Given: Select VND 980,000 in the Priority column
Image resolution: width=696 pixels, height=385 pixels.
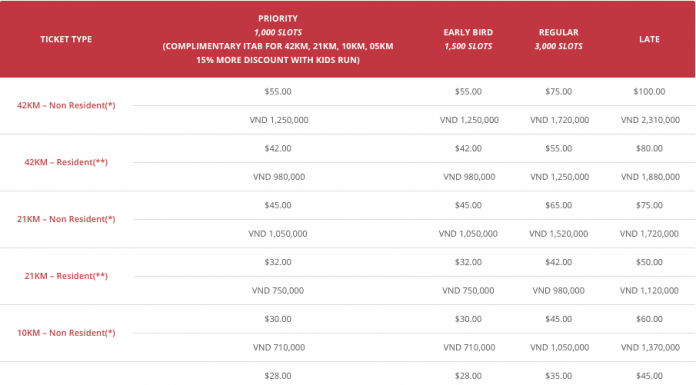Looking at the screenshot, I should click(x=279, y=177).
